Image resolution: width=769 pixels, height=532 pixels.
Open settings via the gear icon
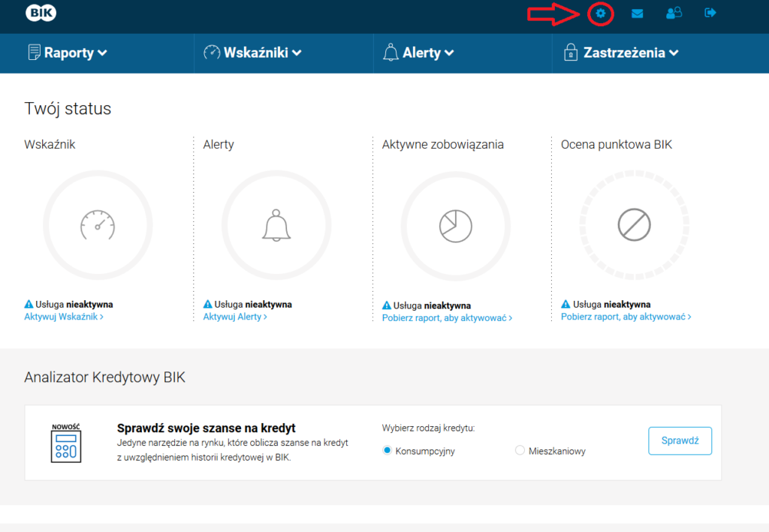click(600, 14)
